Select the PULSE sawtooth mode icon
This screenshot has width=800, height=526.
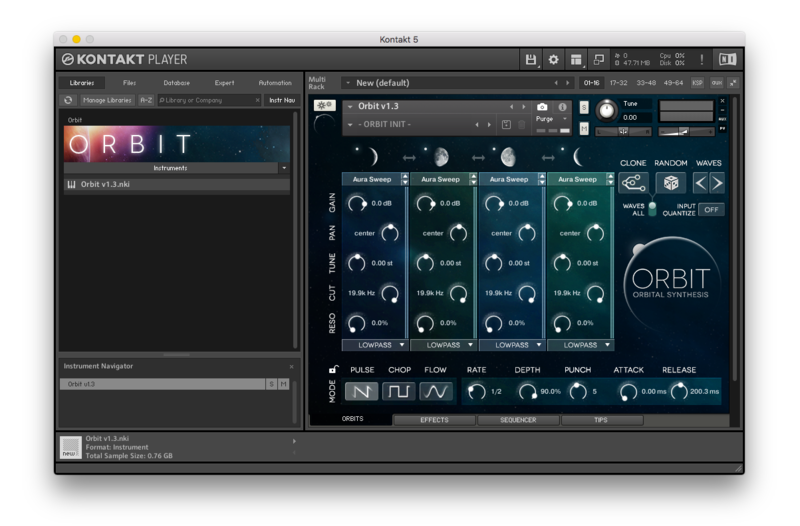(x=362, y=392)
